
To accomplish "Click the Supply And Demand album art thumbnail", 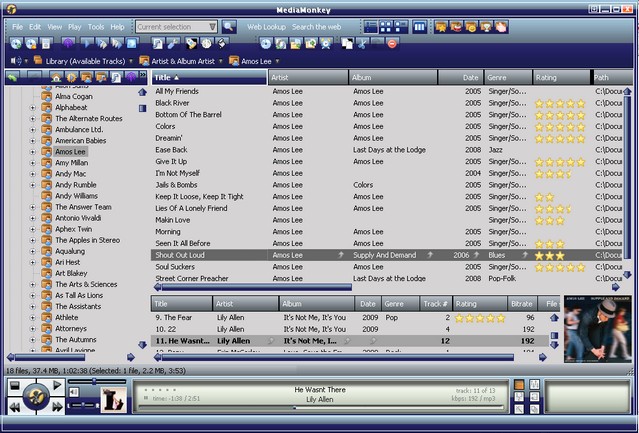I will coord(597,330).
